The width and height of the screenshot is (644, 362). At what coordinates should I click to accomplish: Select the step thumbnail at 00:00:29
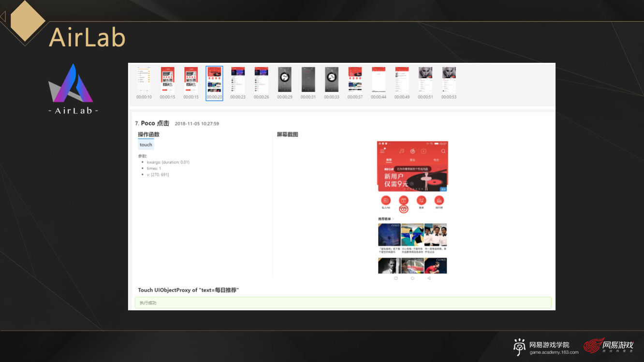285,80
